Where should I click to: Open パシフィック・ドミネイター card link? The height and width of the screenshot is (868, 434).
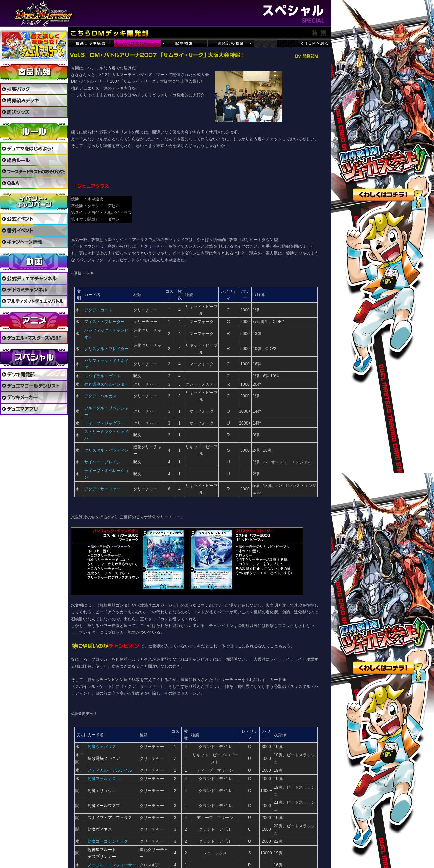click(106, 364)
